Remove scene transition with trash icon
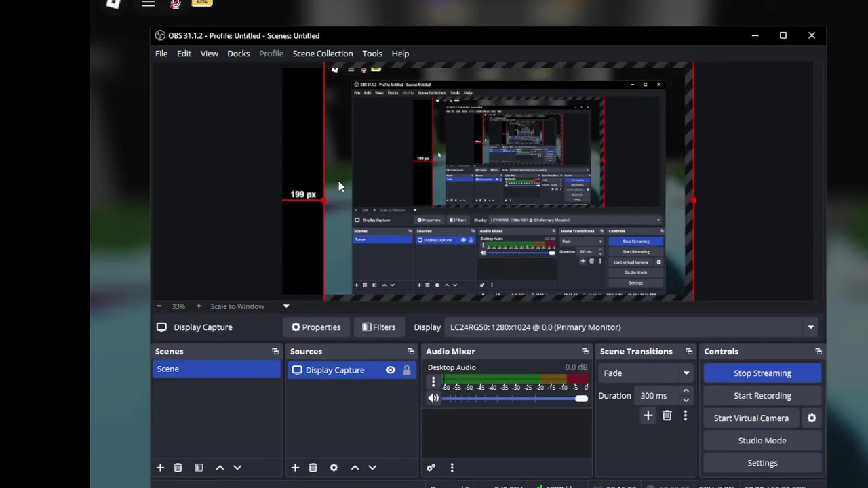868x488 pixels. click(x=667, y=415)
